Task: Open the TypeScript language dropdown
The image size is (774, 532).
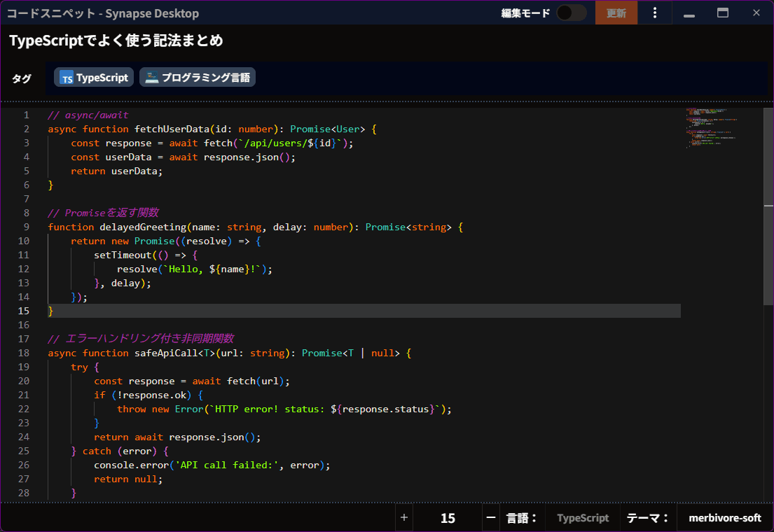Action: coord(583,518)
